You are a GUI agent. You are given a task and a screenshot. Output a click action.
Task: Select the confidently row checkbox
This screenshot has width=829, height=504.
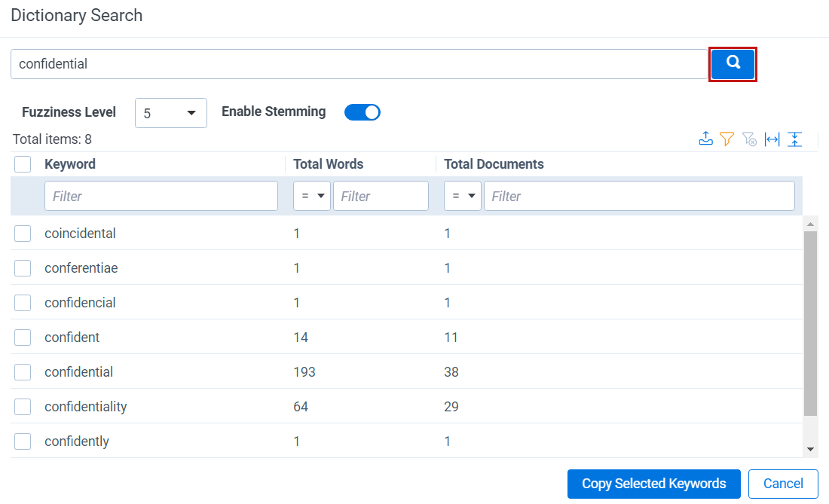[x=23, y=441]
